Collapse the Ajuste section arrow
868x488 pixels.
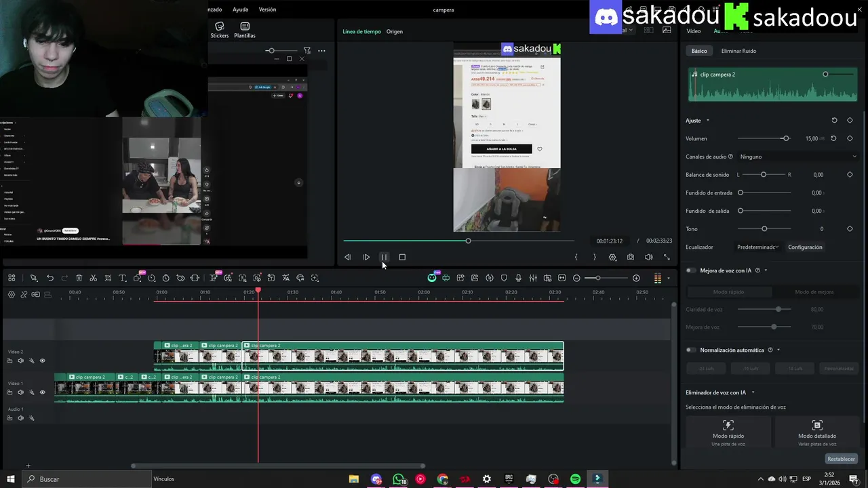708,121
